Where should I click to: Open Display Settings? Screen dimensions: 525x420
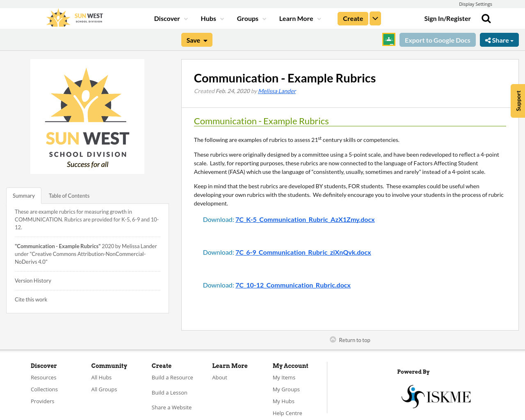475,3
